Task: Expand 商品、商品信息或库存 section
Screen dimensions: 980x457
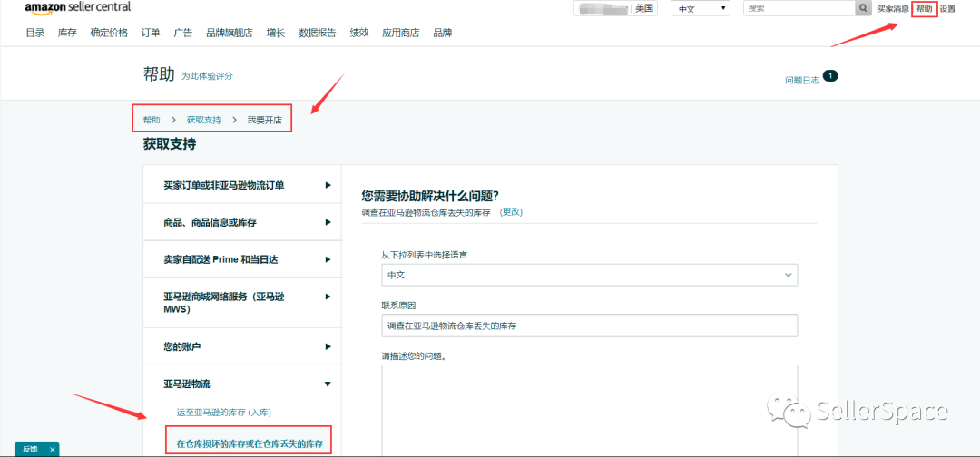Action: point(242,222)
